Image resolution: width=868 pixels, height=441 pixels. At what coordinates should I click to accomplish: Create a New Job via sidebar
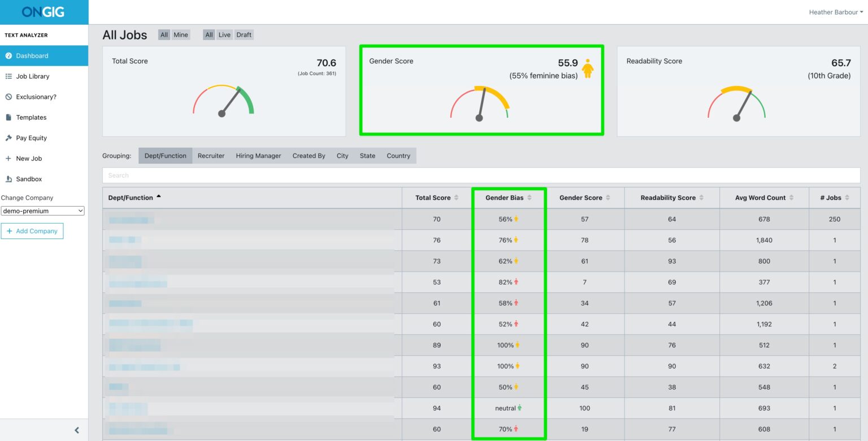[28, 158]
